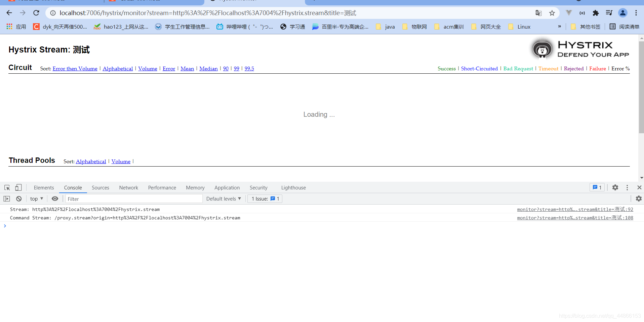The width and height of the screenshot is (644, 322).
Task: Open the 1 Issue button
Action: click(265, 199)
